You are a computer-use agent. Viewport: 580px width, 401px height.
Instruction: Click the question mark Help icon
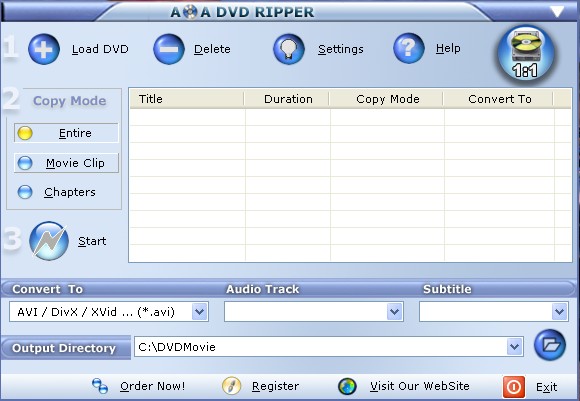pos(408,48)
